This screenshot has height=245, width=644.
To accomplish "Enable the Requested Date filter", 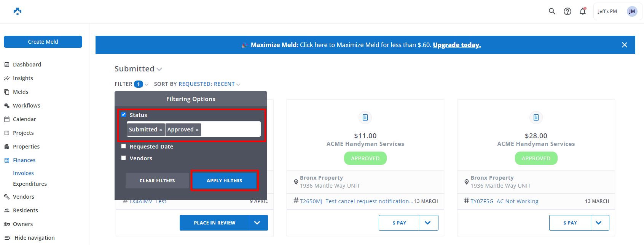I will [124, 146].
